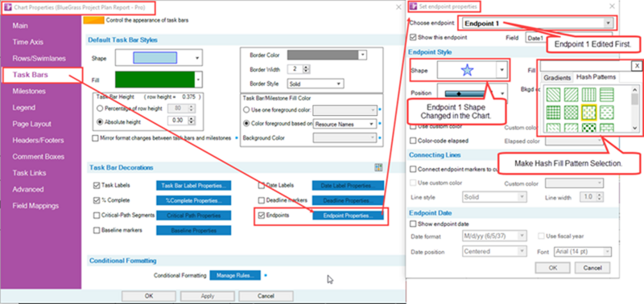Open endpoint star Shape dropdown
Viewport: 644px width, 304px height.
click(502, 70)
